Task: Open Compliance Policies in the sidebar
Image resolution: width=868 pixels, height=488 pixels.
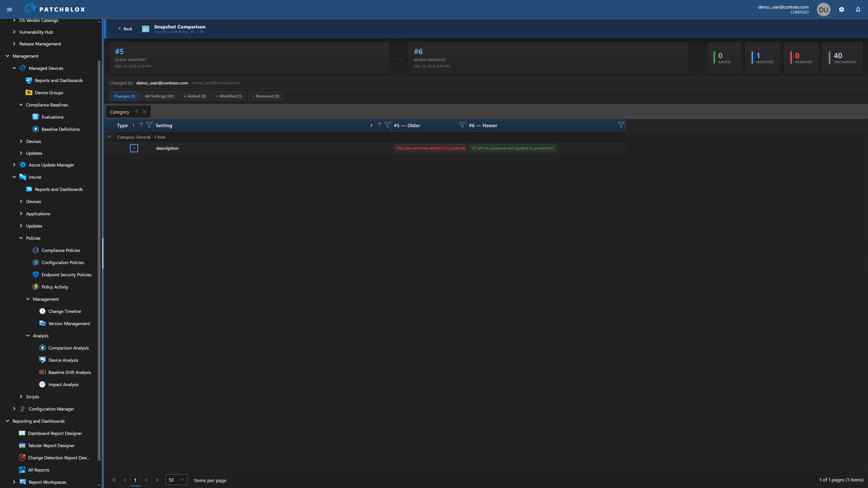Action: pos(61,250)
